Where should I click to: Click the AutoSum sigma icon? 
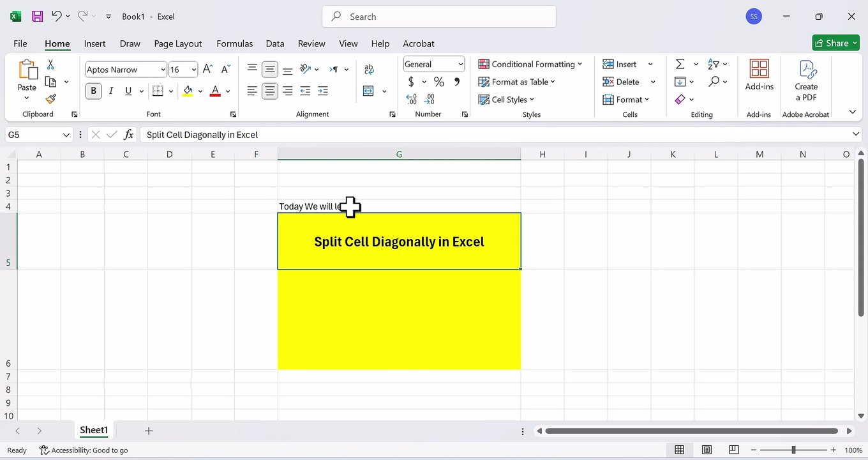click(680, 64)
